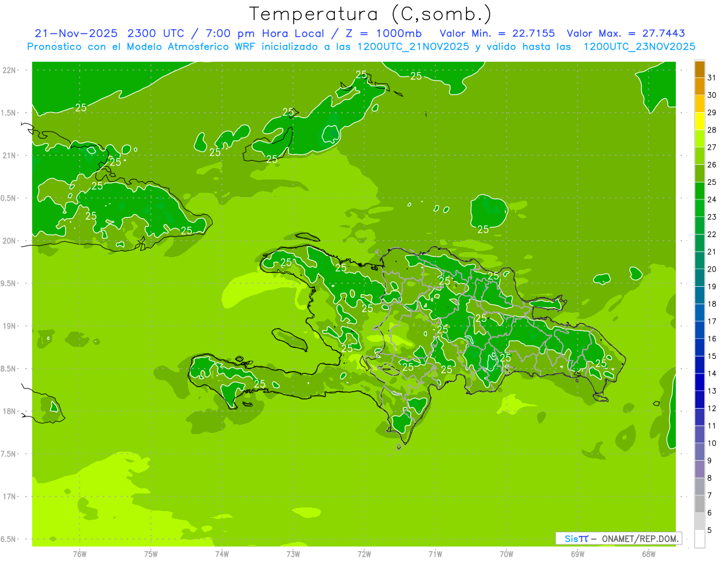Pick the legend color between 26 and 27

tap(699, 156)
